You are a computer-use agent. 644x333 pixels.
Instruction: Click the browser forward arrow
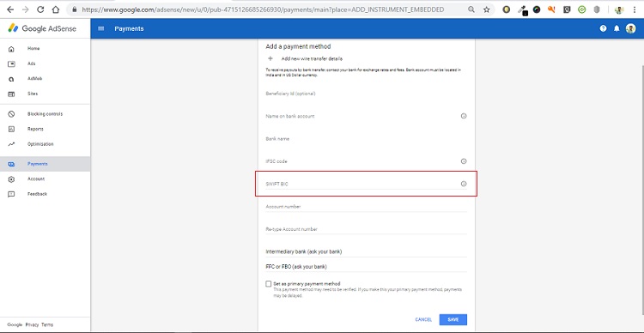(x=25, y=9)
